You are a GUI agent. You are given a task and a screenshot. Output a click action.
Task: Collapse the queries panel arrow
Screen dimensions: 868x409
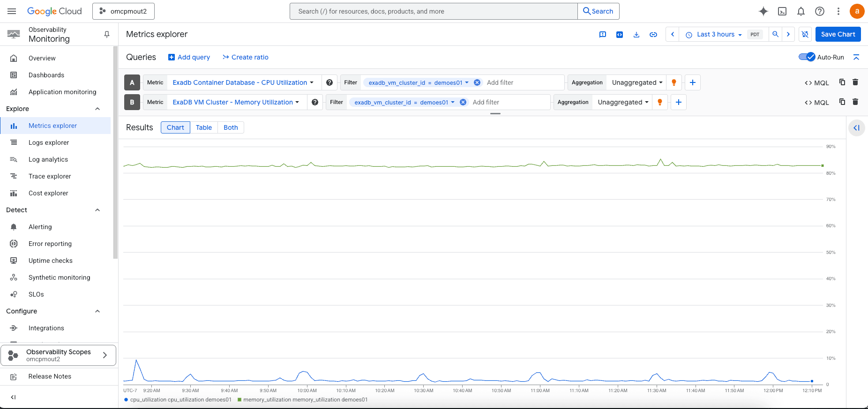pos(856,57)
